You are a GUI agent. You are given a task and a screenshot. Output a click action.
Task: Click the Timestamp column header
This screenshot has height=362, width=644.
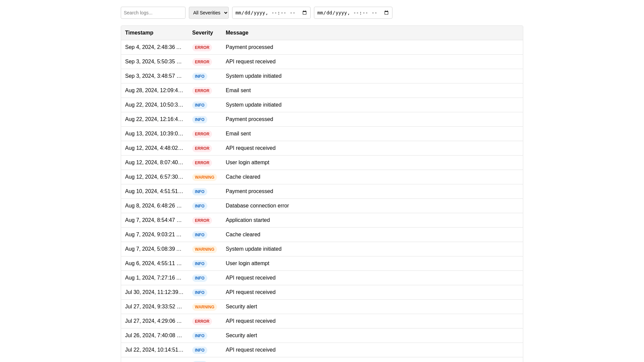coord(139,33)
